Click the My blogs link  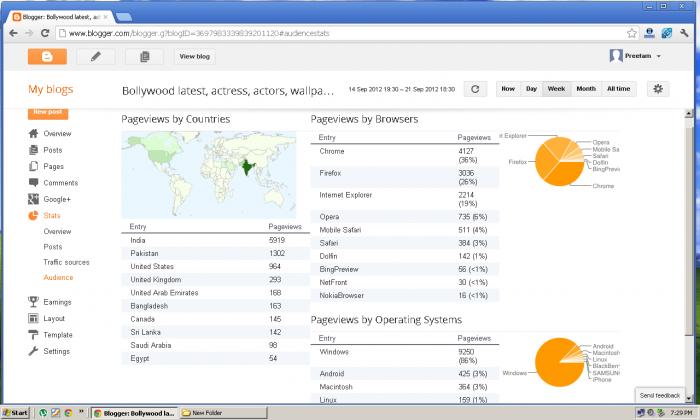tap(50, 89)
